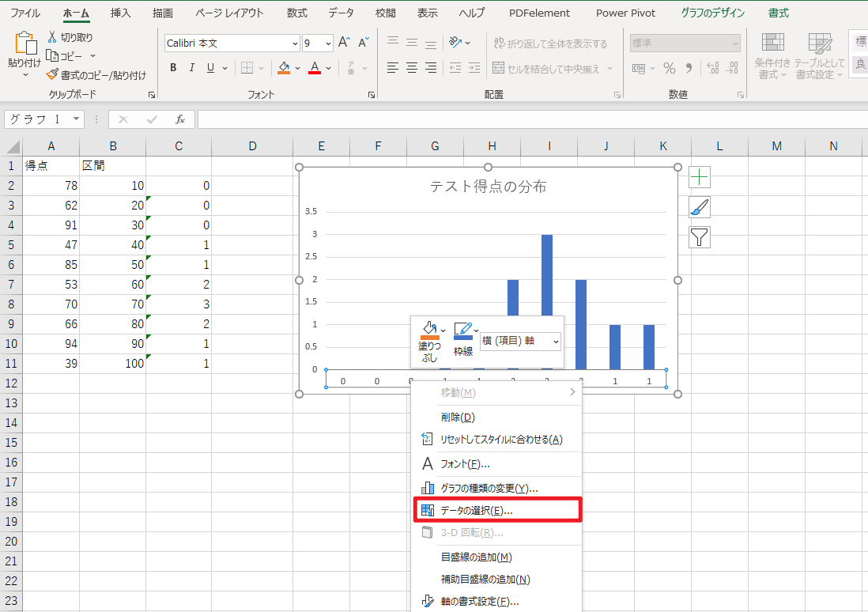The height and width of the screenshot is (612, 868).
Task: Toggle Wrap Text (折り返して全体を表示する)
Action: [550, 43]
